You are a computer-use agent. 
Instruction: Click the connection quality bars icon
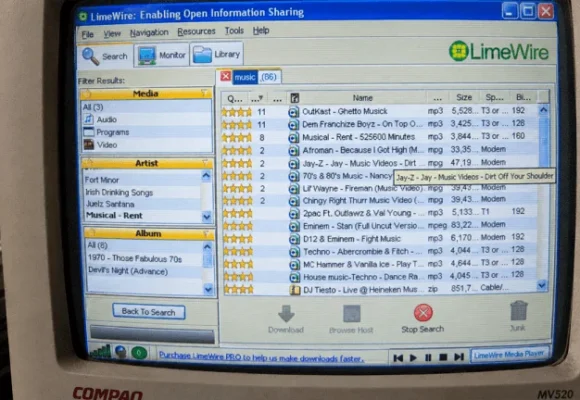pyautogui.click(x=100, y=352)
